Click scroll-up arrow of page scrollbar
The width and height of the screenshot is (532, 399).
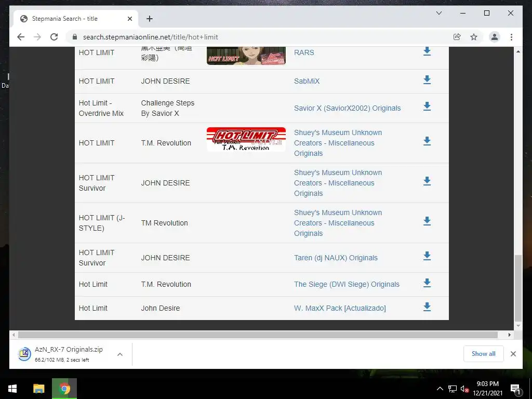tap(518, 51)
